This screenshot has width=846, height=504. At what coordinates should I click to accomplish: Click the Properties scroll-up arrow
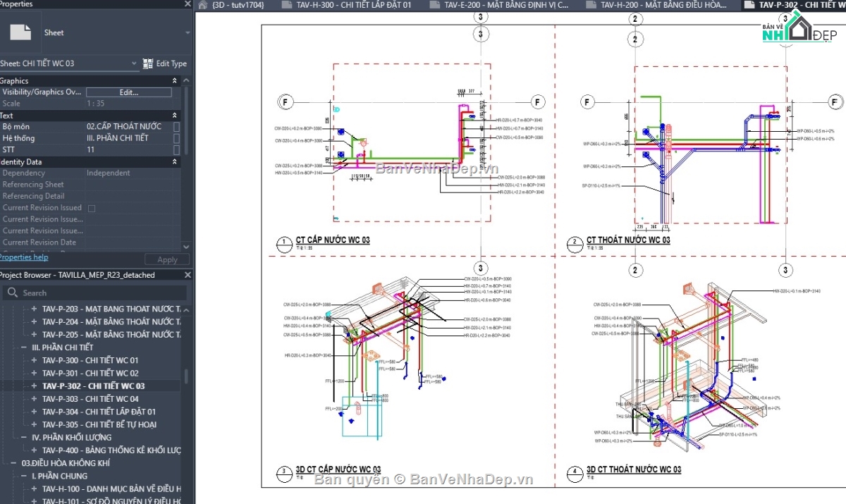coord(186,80)
